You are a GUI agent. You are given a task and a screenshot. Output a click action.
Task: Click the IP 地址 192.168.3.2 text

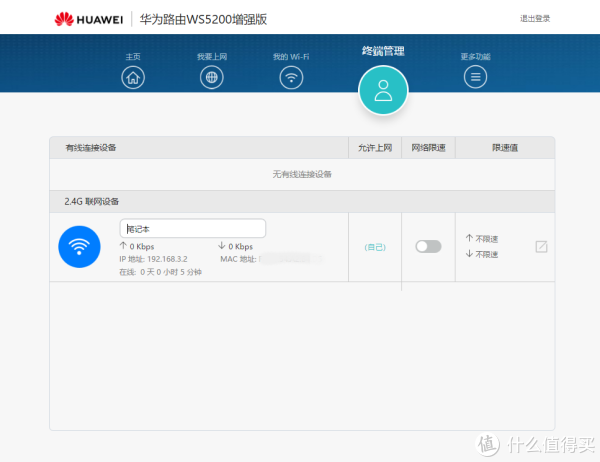[x=153, y=259]
